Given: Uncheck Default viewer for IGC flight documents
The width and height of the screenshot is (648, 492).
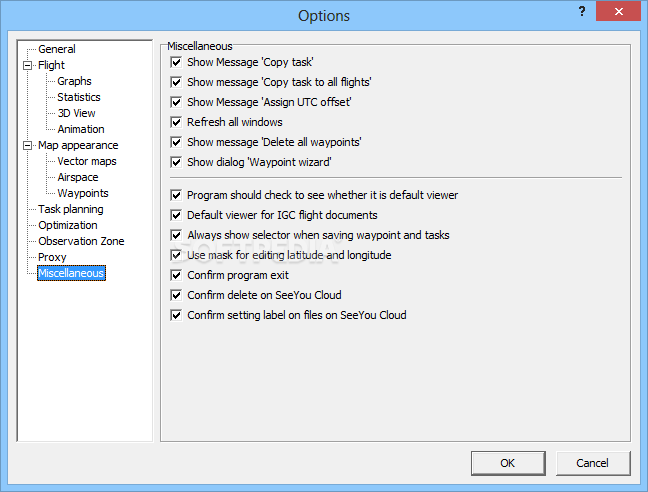Looking at the screenshot, I should point(176,215).
